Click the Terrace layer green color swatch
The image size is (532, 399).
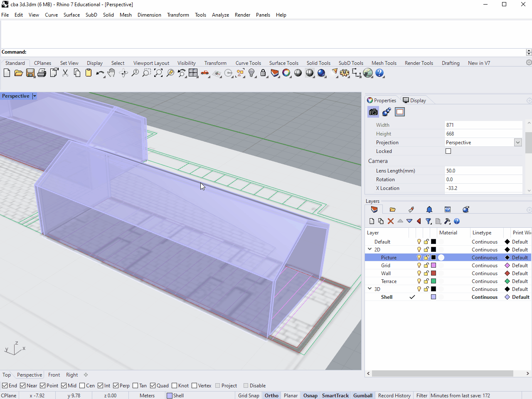(433, 281)
